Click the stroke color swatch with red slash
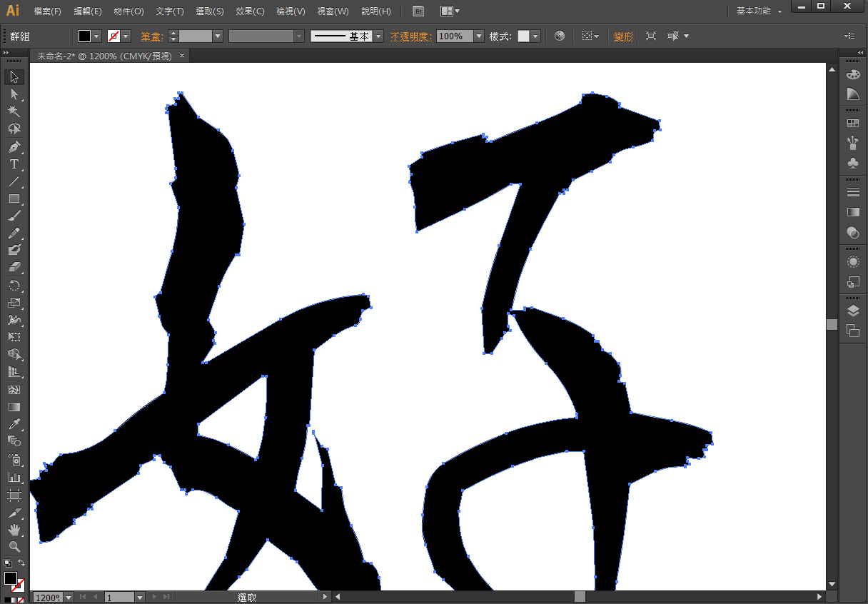This screenshot has width=868, height=604. 113,36
